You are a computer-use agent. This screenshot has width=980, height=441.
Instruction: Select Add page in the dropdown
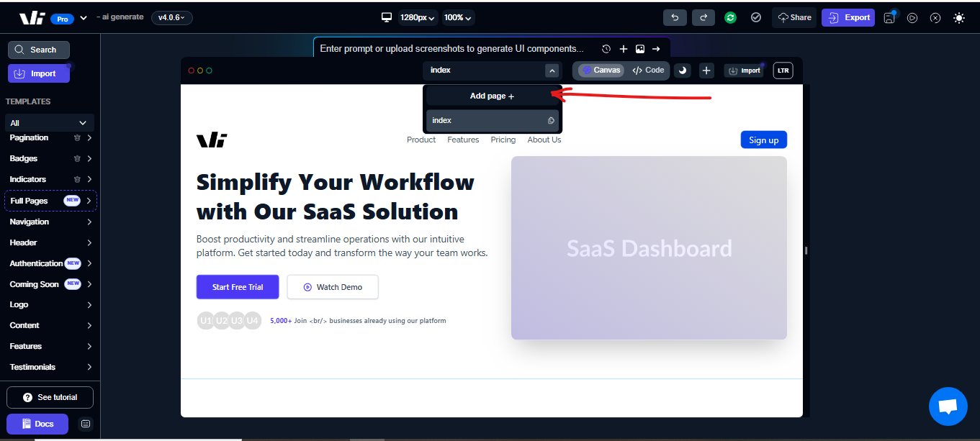[x=493, y=96]
